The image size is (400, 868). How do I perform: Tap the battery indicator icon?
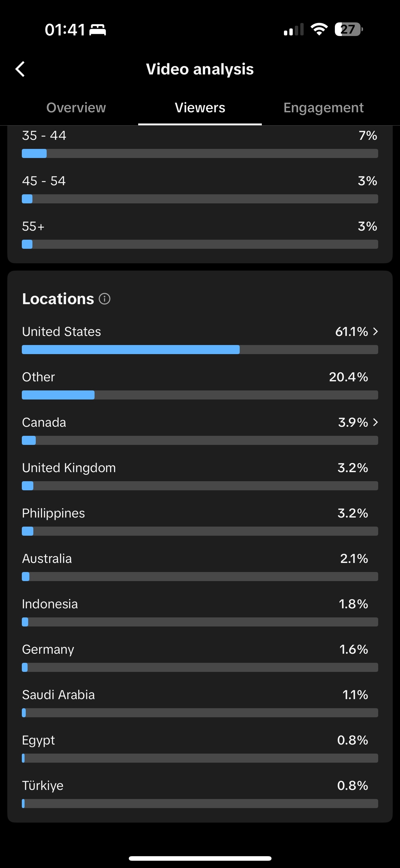348,29
